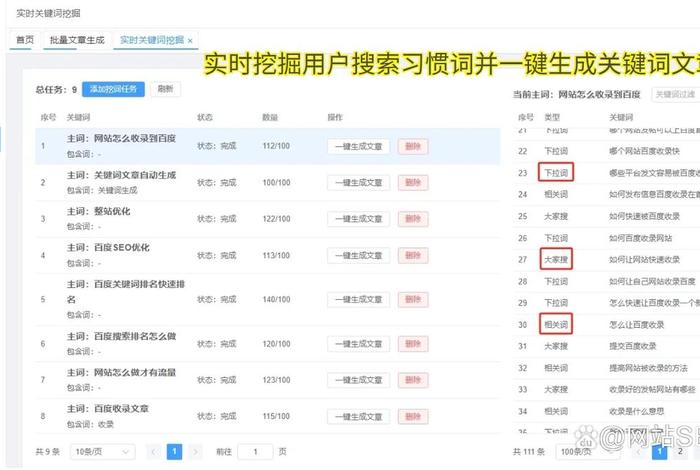
Task: Delete the 关键词文章自动生成 task
Action: pos(413,183)
